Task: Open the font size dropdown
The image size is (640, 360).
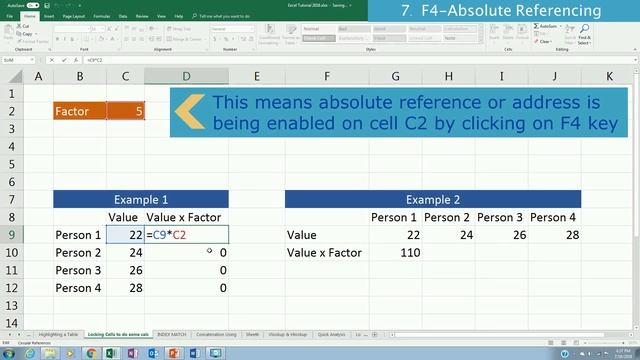Action: point(103,29)
